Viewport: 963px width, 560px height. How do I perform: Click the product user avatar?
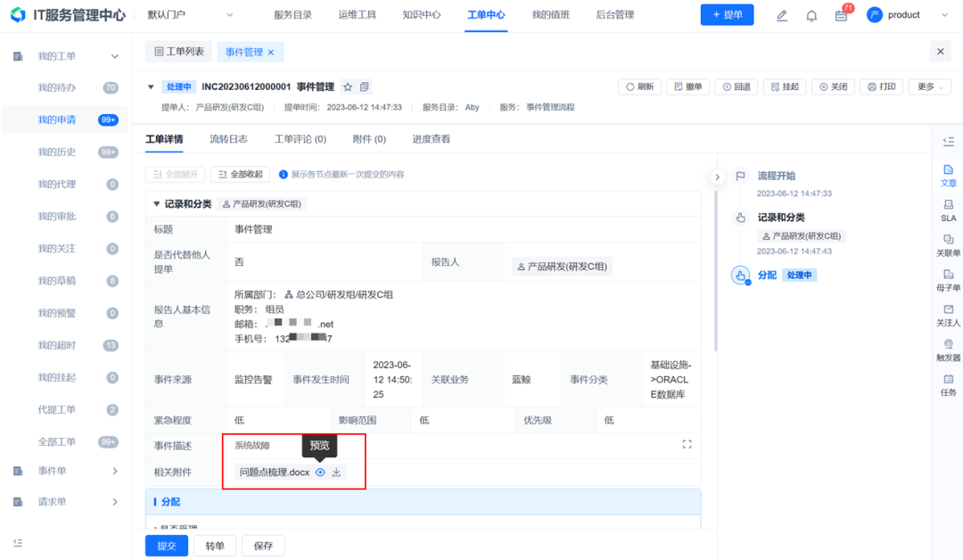click(x=874, y=15)
